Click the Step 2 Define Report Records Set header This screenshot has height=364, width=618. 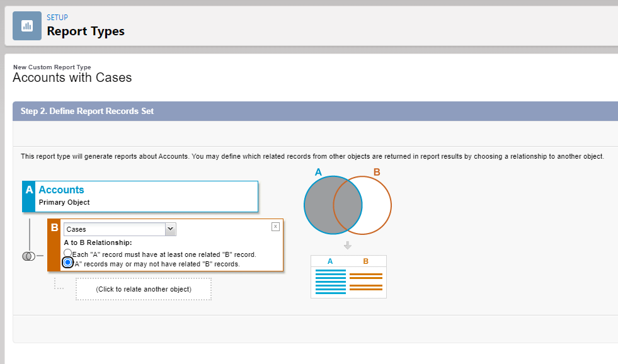(x=87, y=111)
